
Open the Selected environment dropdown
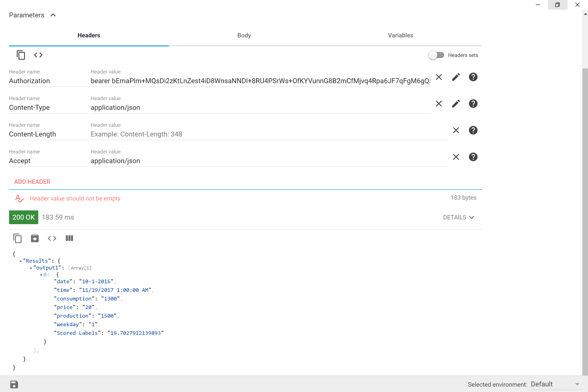point(555,384)
